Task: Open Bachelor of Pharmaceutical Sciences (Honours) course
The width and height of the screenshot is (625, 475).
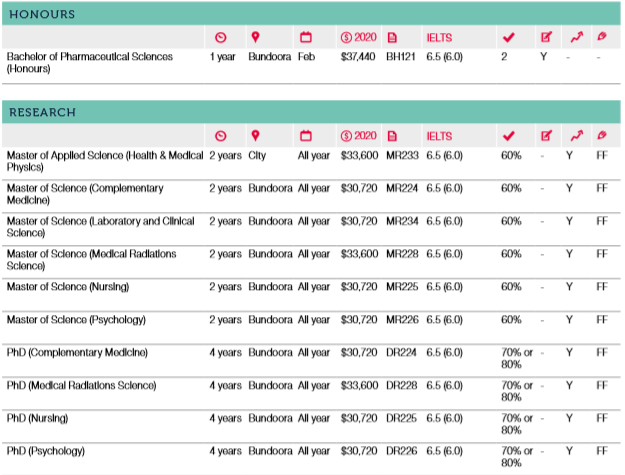Action: 89,63
